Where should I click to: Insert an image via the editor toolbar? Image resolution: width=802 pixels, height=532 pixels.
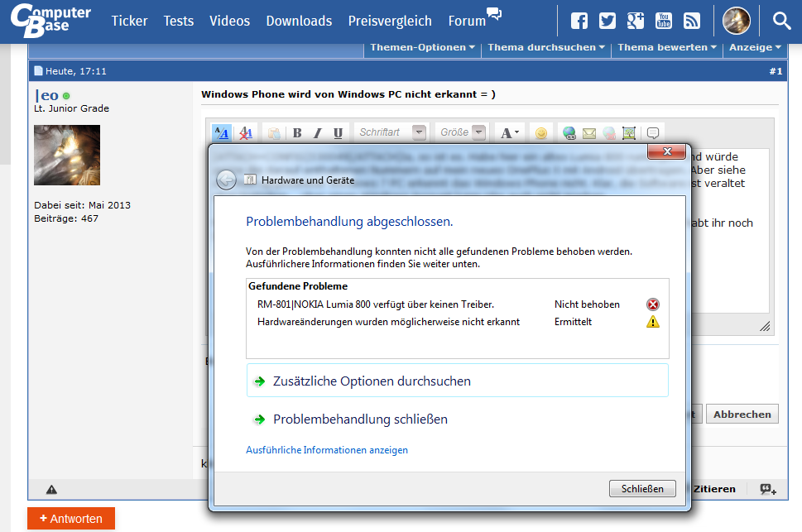[629, 133]
